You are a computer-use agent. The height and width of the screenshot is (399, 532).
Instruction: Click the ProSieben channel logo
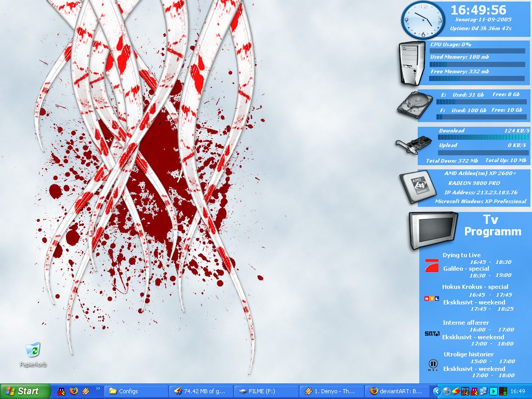point(431,265)
